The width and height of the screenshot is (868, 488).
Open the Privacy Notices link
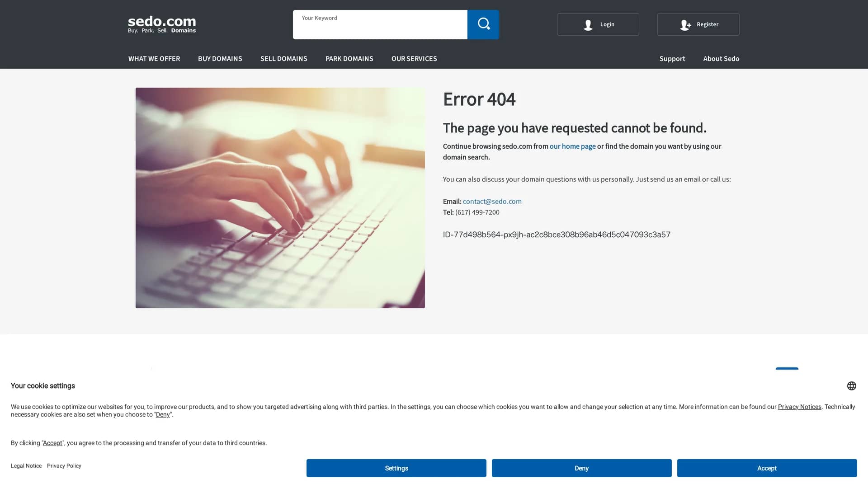point(799,407)
